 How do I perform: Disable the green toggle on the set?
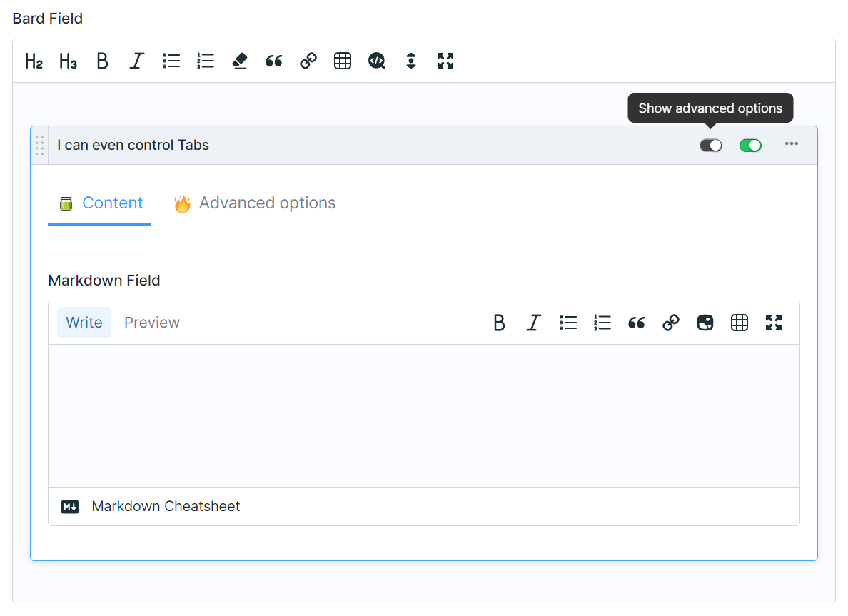coord(750,145)
